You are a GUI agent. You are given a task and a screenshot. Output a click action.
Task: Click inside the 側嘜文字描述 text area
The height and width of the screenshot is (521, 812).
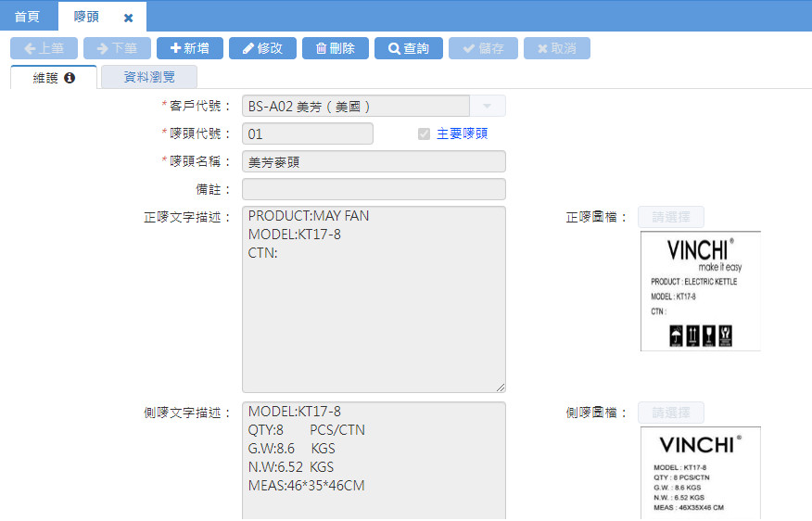click(x=374, y=460)
